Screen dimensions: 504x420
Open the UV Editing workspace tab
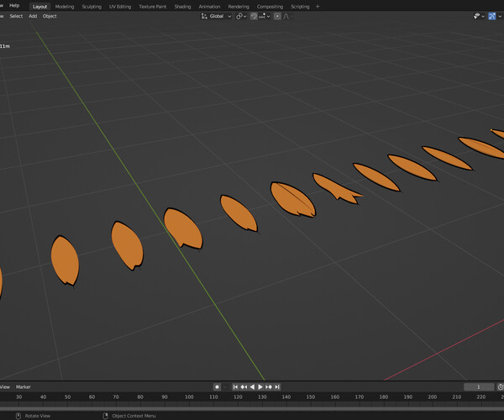point(120,7)
